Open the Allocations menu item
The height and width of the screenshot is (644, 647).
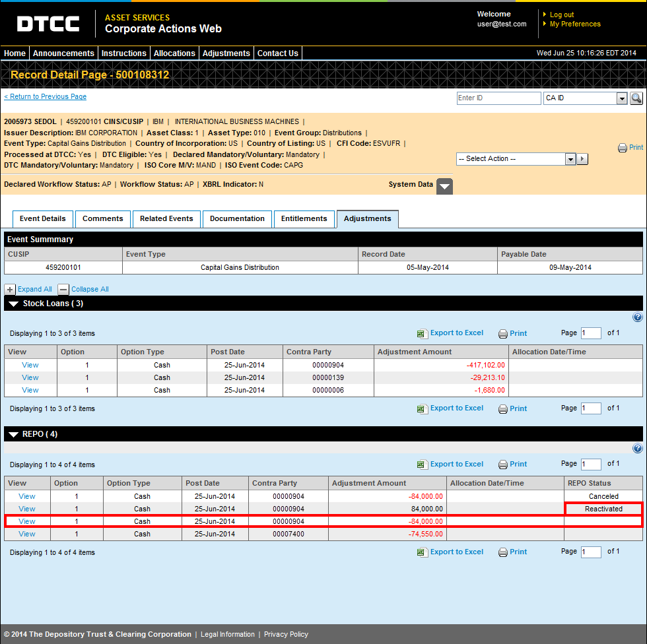click(174, 53)
